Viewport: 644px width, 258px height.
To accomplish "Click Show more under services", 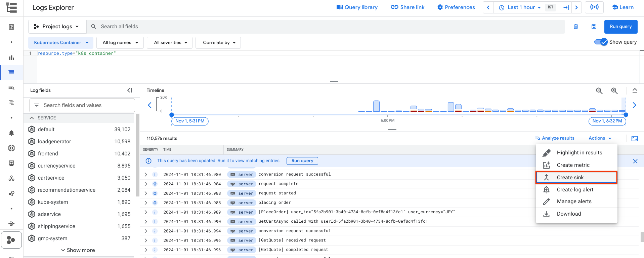I will (x=78, y=250).
